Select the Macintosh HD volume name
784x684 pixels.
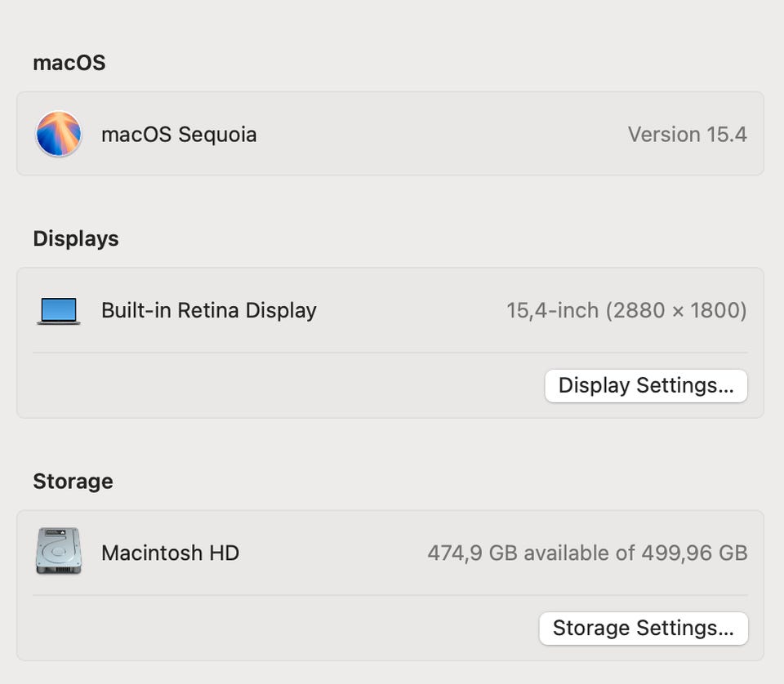coord(170,553)
